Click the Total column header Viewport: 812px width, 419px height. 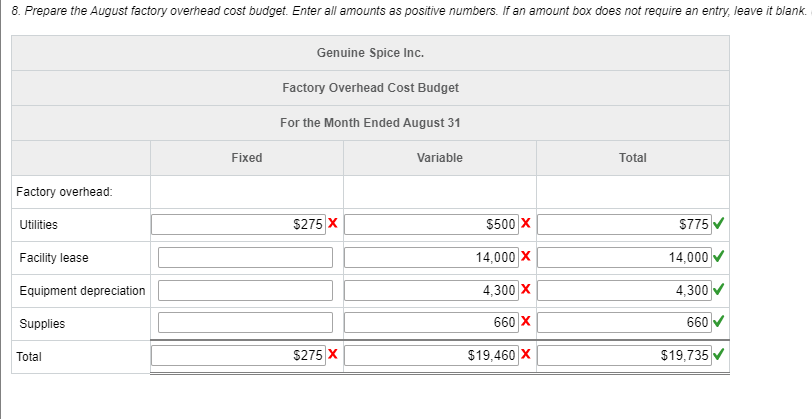633,157
